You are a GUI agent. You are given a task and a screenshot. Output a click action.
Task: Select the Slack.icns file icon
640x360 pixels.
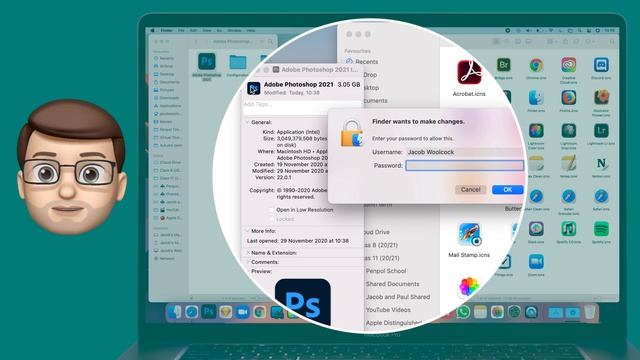[x=536, y=229]
